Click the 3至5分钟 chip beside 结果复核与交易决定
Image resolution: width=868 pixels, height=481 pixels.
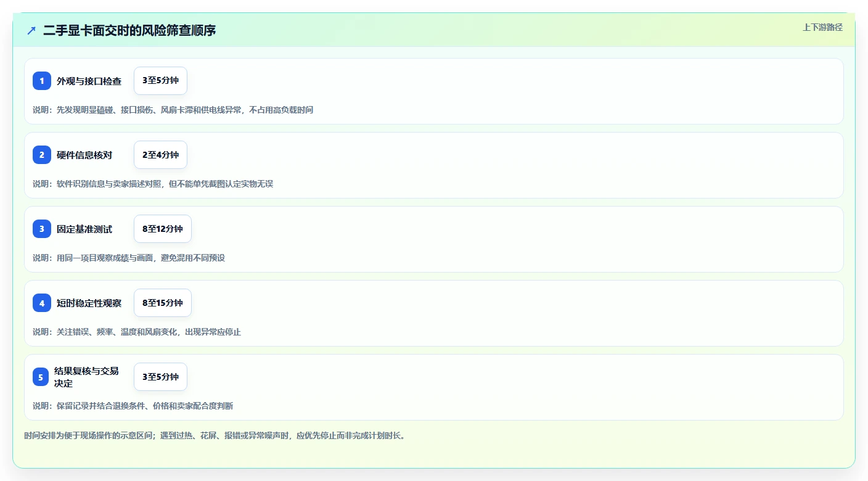[160, 377]
